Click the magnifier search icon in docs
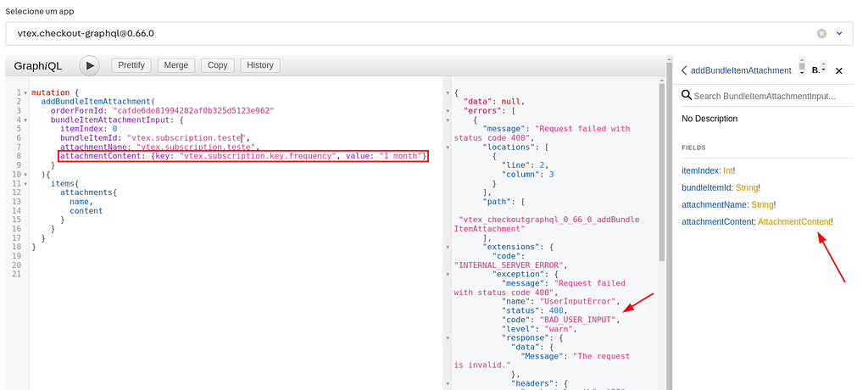Image resolution: width=868 pixels, height=390 pixels. point(687,95)
